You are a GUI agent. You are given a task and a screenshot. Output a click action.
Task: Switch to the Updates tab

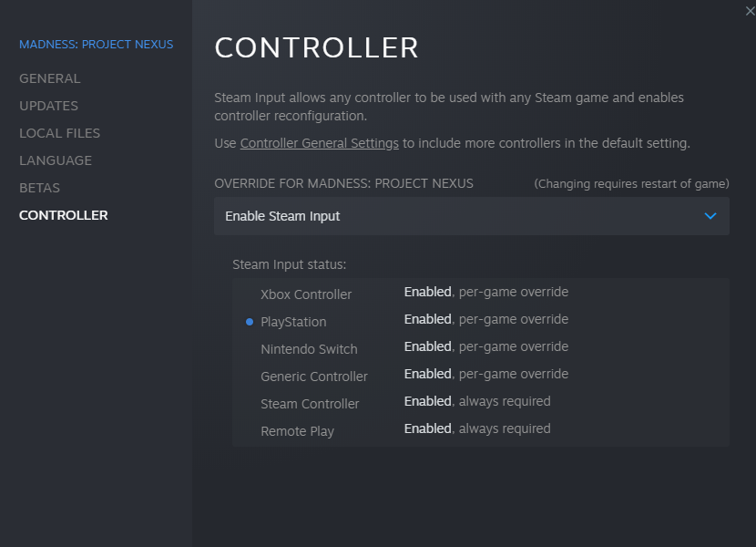(x=49, y=106)
